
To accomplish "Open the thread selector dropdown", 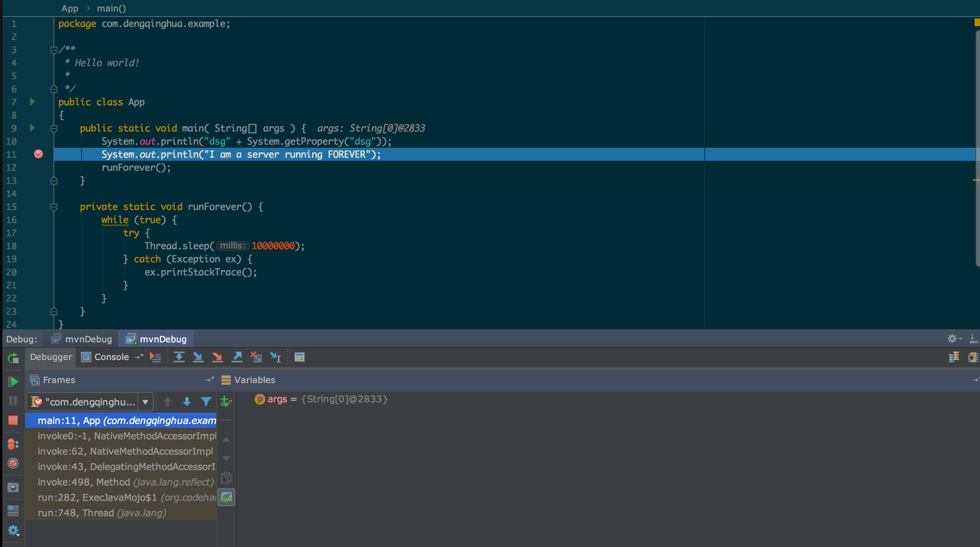I will [145, 402].
